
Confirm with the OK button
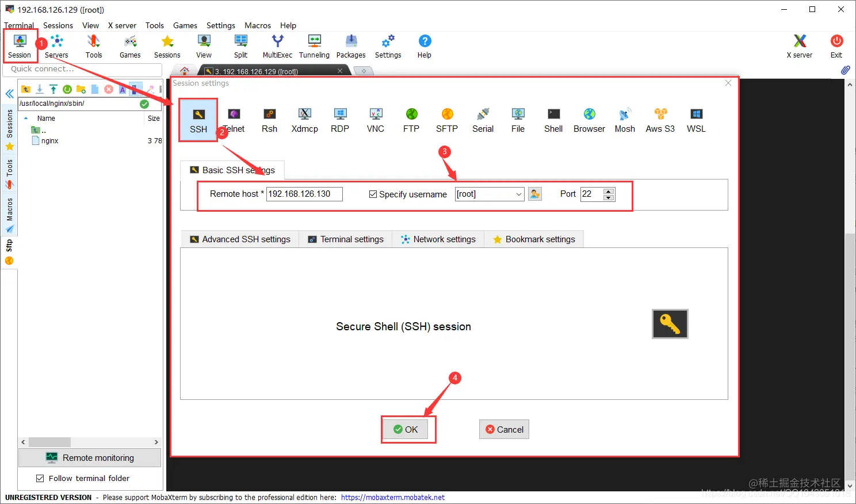point(406,429)
